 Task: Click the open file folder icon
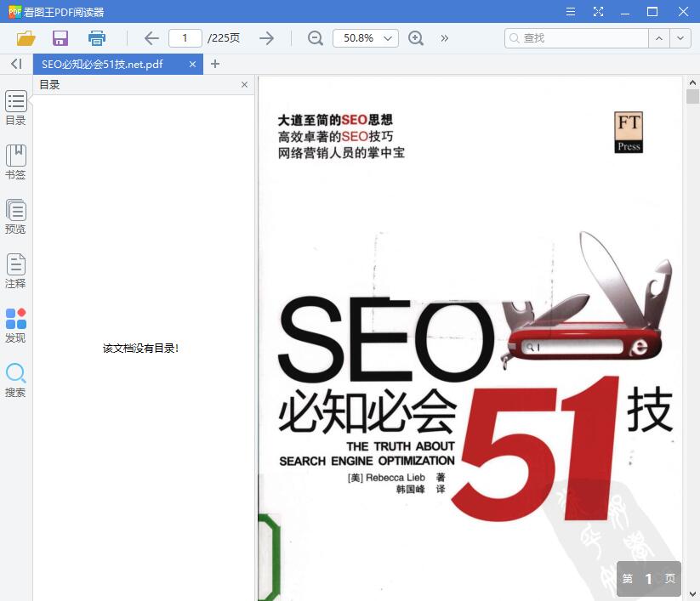(25, 38)
